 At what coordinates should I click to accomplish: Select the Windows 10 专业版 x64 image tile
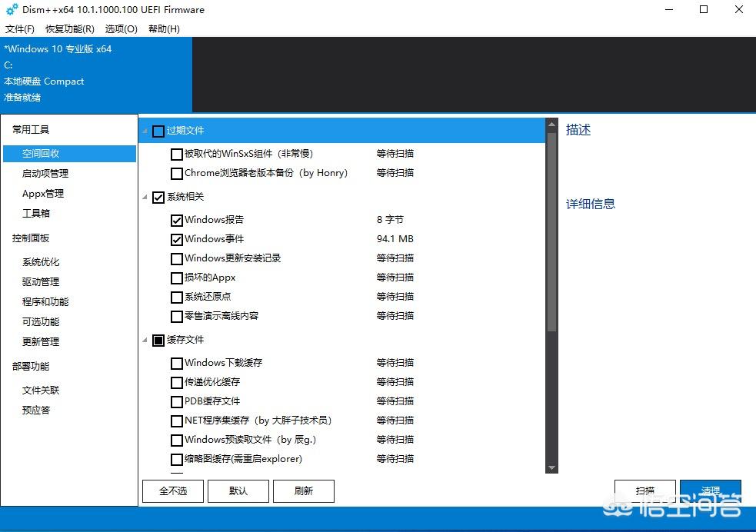click(x=96, y=75)
